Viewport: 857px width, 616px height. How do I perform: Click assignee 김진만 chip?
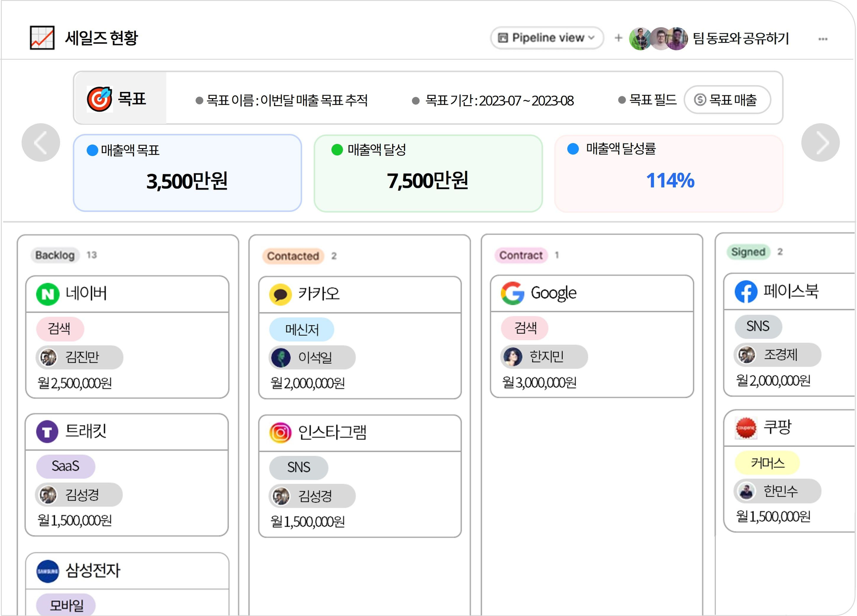click(x=79, y=357)
